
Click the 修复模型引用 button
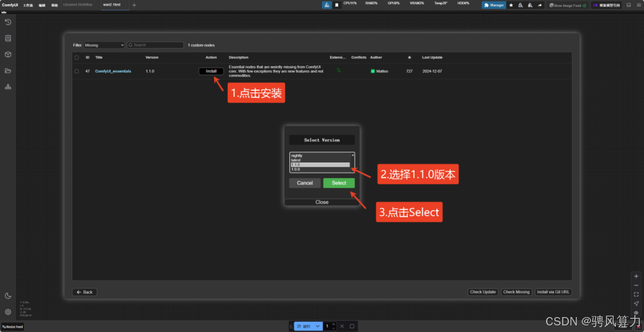pos(606,5)
